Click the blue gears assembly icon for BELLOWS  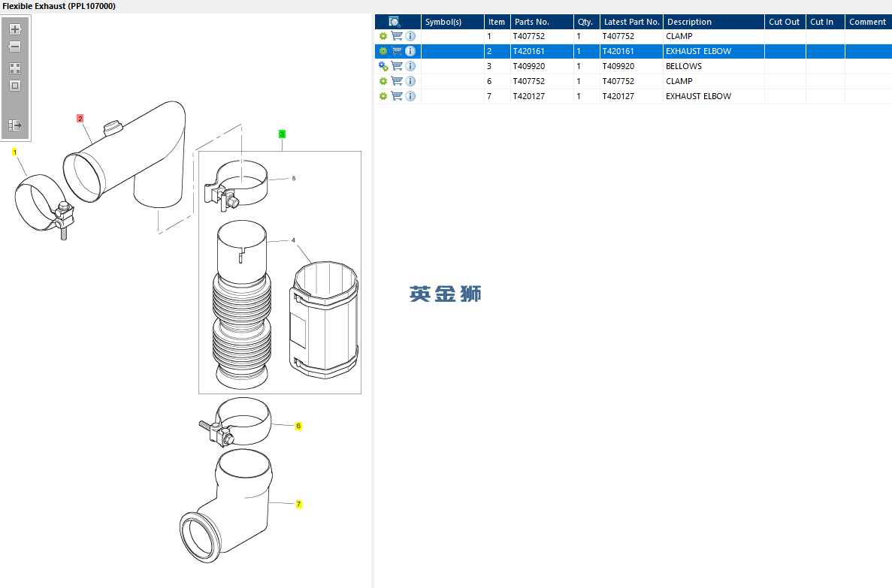383,67
